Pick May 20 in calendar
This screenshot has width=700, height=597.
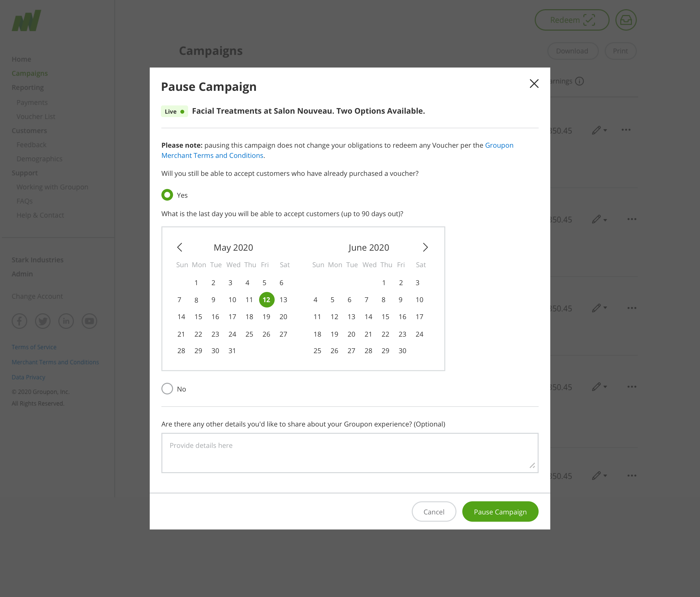(x=283, y=317)
